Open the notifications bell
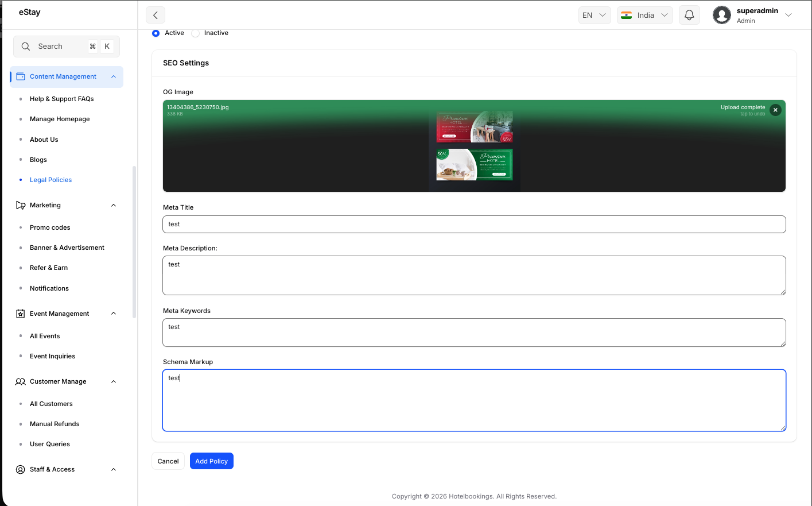Image resolution: width=812 pixels, height=506 pixels. [x=689, y=15]
